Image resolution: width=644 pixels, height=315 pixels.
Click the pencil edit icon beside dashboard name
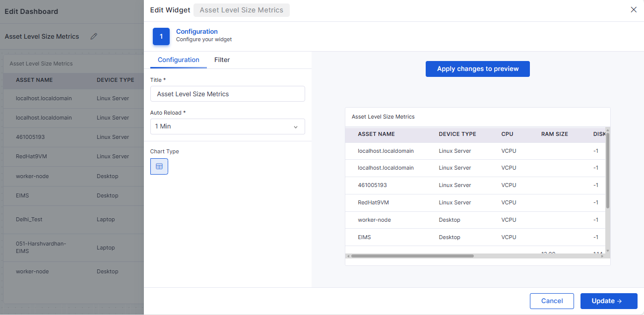pyautogui.click(x=94, y=36)
